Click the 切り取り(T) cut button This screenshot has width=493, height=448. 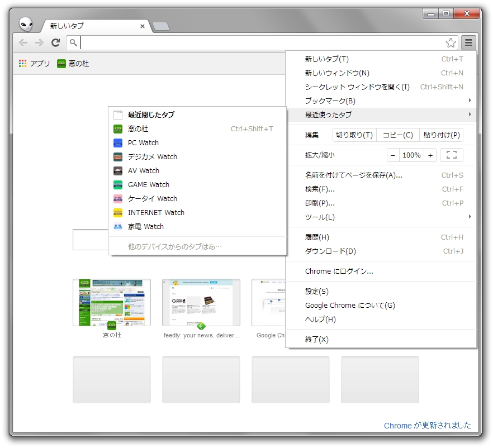354,135
